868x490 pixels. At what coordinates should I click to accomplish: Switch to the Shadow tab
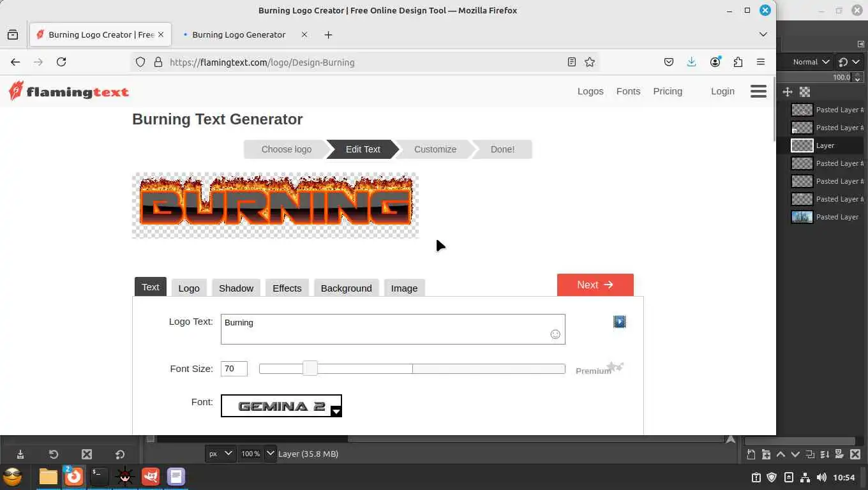pyautogui.click(x=236, y=288)
